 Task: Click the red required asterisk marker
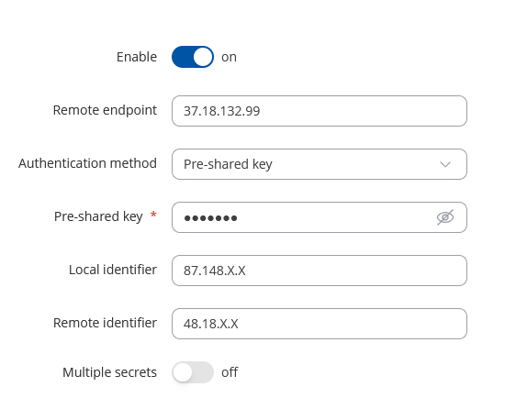pyautogui.click(x=153, y=215)
